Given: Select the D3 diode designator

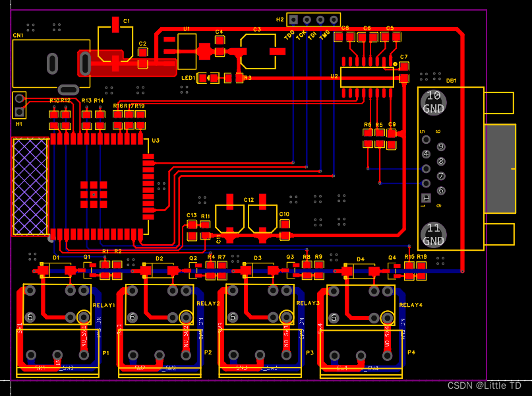Looking at the screenshot, I should click(258, 258).
